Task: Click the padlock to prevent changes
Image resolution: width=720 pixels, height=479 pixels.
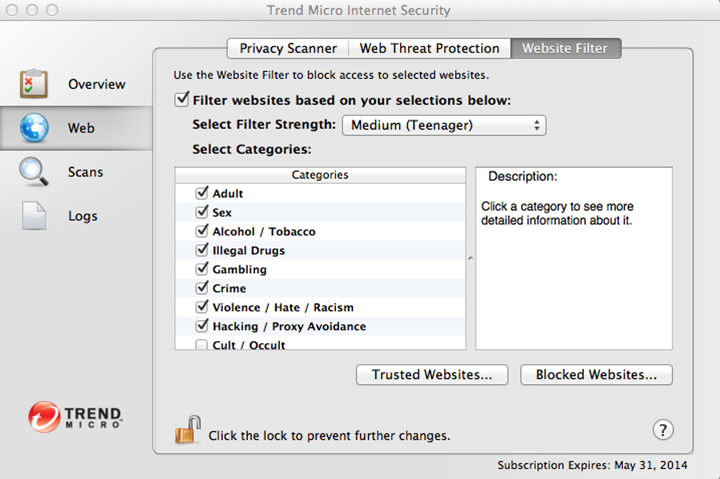Action: [187, 432]
